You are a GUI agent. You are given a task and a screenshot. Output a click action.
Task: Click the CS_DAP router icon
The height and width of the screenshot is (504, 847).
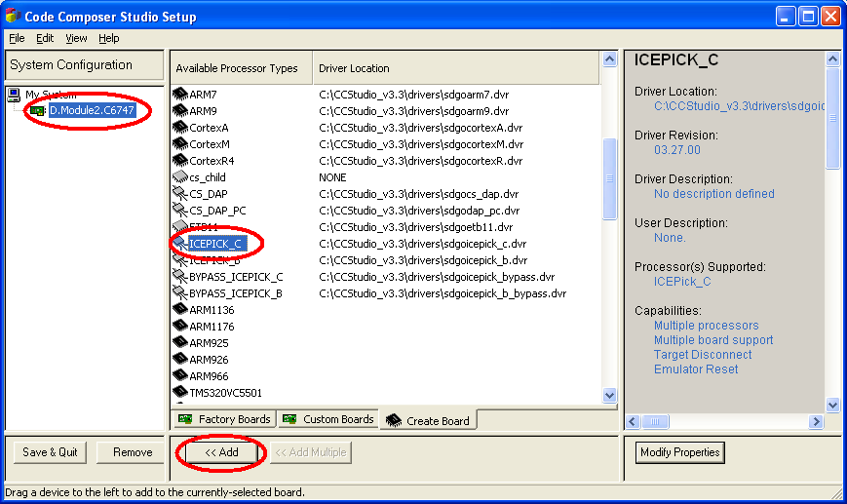point(180,193)
